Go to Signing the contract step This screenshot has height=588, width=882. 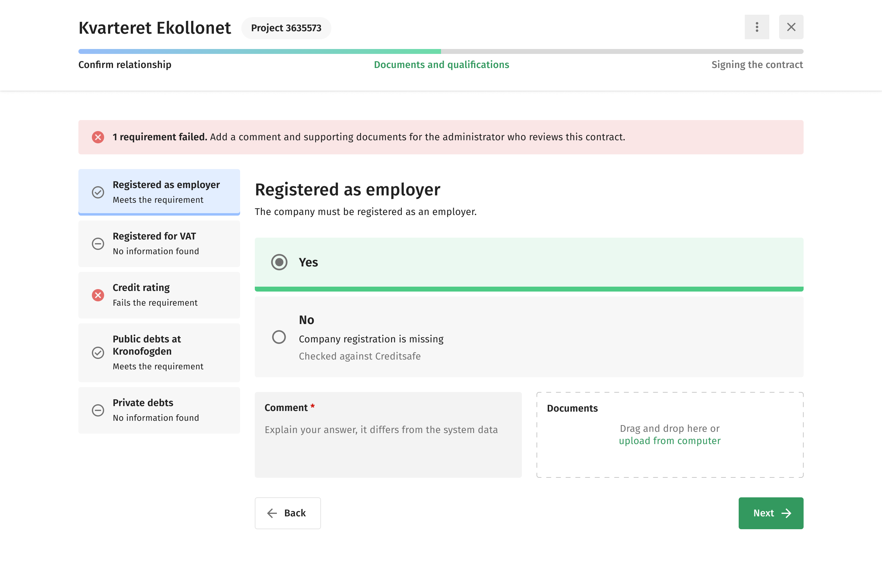[757, 65]
